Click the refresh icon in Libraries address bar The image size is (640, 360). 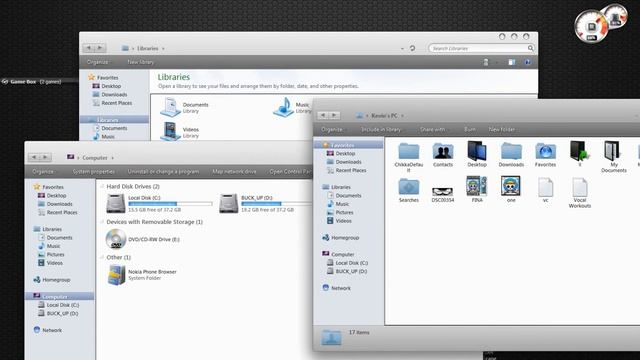[x=412, y=48]
